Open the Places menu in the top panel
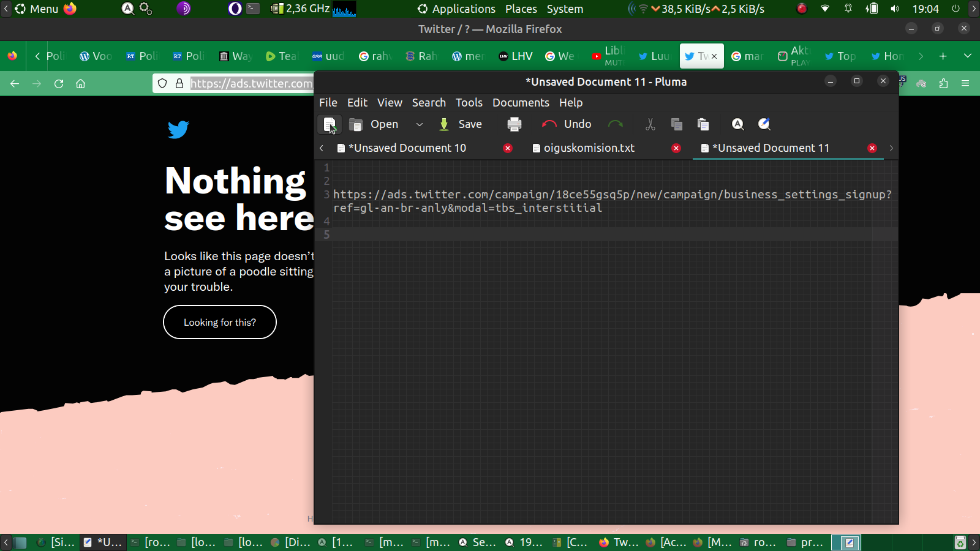980x551 pixels. click(x=521, y=9)
